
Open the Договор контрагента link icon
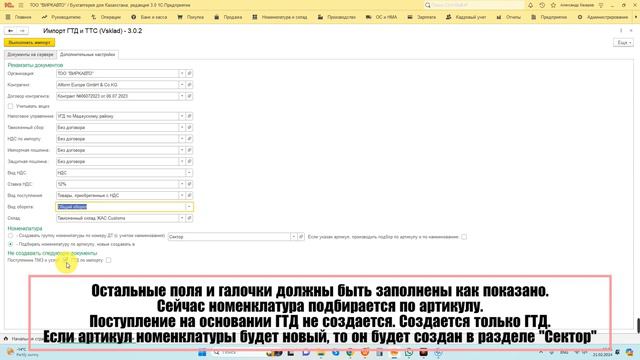189,96
